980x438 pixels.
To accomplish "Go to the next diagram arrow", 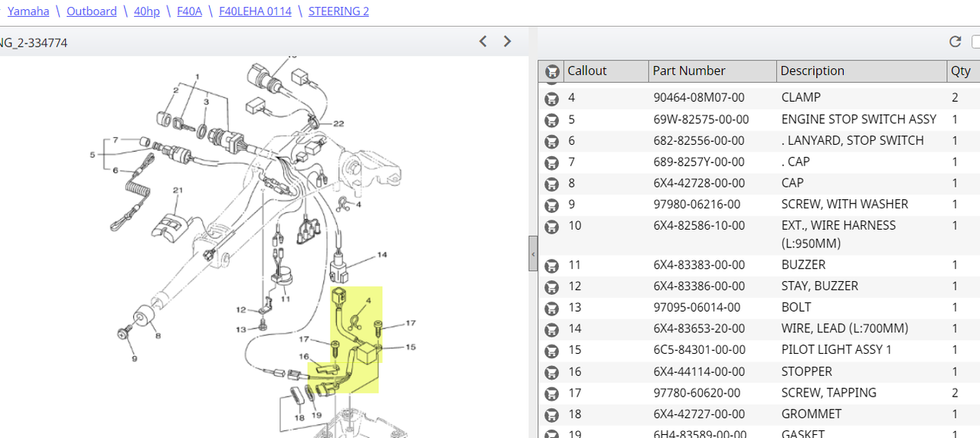I will click(x=507, y=41).
